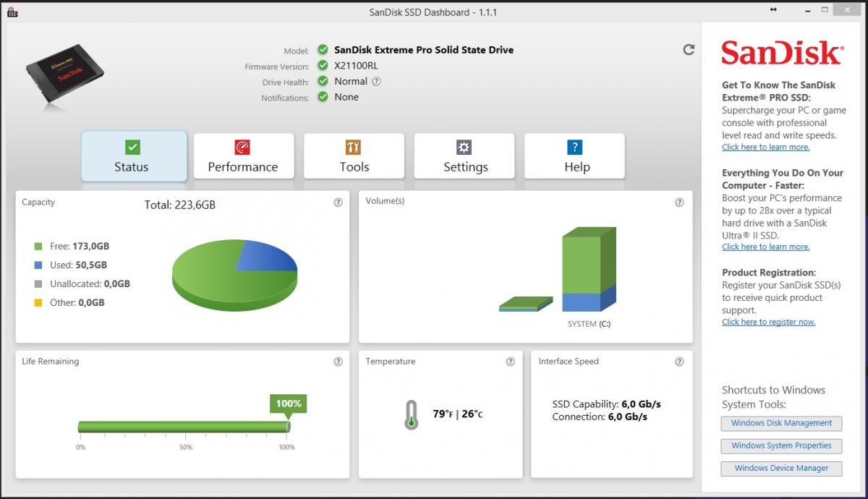
Task: Click the 'Free: 173,0GB' value
Action: point(80,247)
